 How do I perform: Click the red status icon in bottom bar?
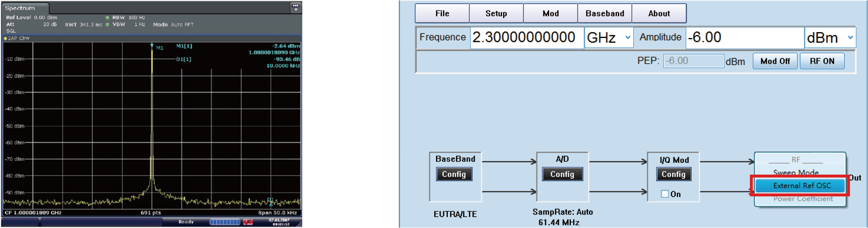click(x=248, y=222)
